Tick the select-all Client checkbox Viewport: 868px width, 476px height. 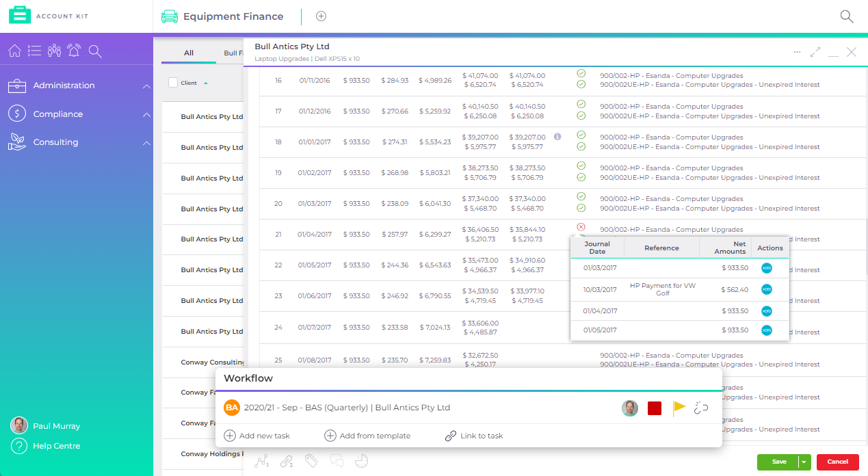[173, 83]
